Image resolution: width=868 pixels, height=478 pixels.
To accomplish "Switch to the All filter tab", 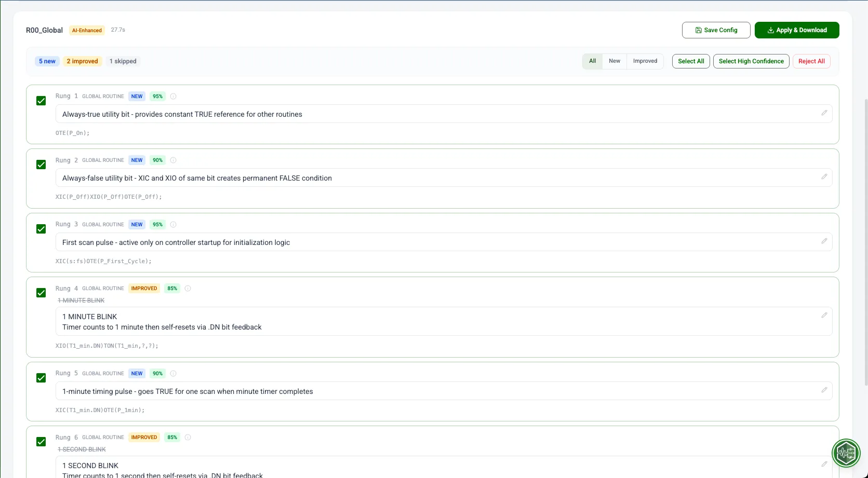I will pyautogui.click(x=592, y=61).
